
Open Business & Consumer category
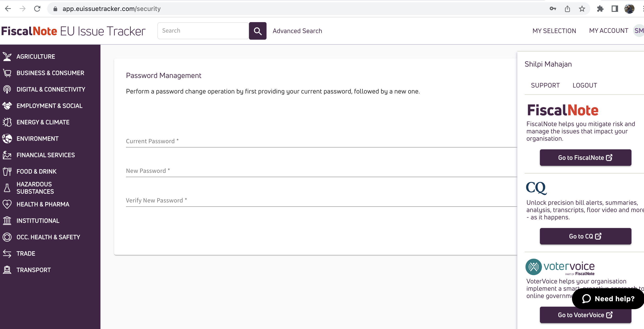pyautogui.click(x=50, y=73)
